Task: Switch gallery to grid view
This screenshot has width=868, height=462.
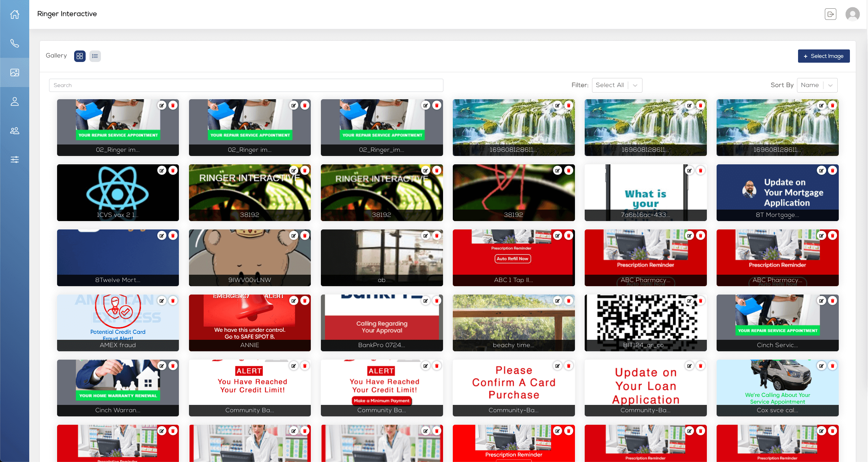Action: (80, 56)
